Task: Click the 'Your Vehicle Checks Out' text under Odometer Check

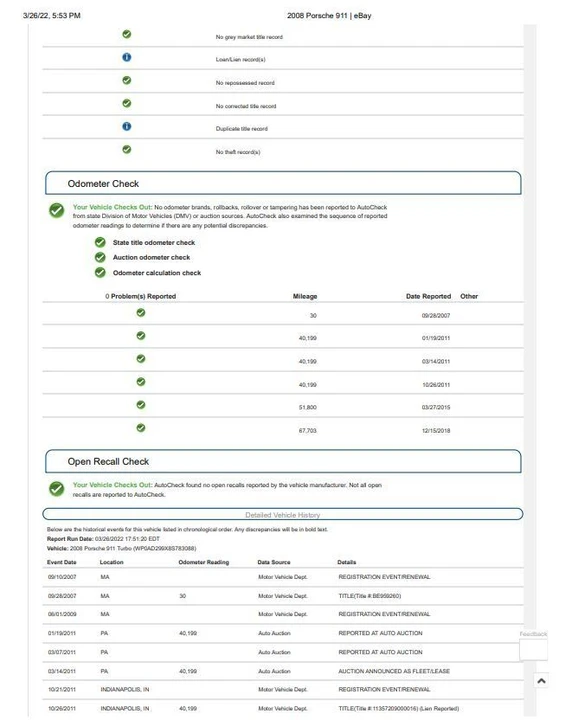Action: pos(112,207)
